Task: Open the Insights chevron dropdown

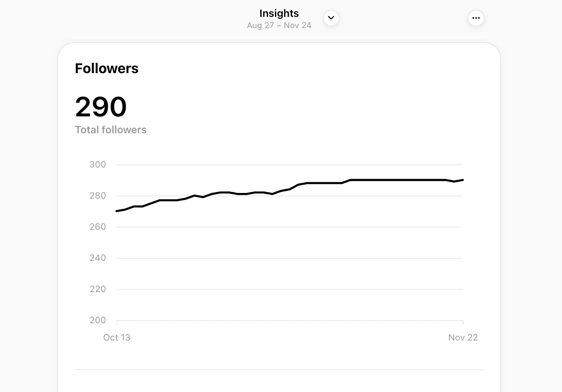Action: pos(331,18)
